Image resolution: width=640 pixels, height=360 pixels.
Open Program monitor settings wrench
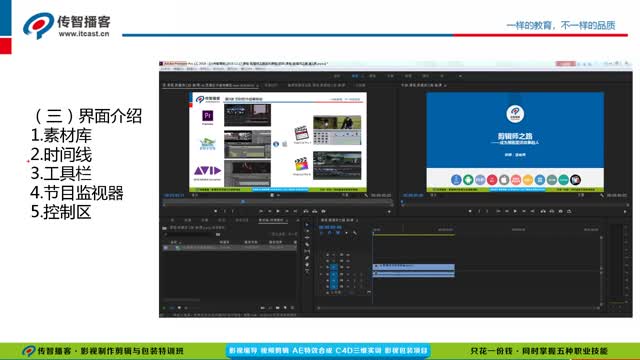tap(602, 195)
